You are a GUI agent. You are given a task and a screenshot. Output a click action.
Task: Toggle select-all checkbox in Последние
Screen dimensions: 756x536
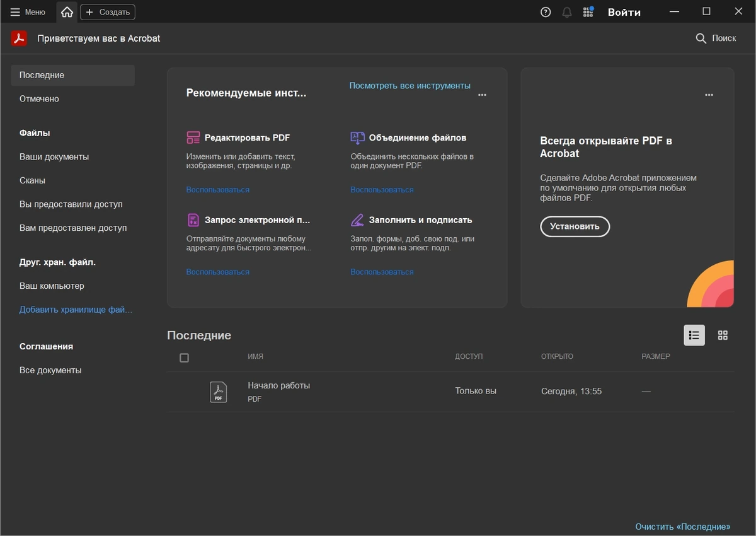(x=184, y=358)
